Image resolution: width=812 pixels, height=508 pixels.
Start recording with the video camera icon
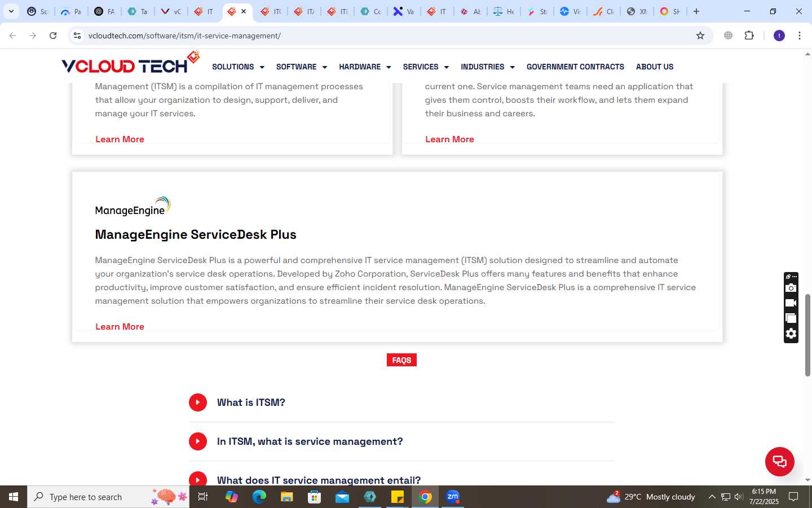(x=791, y=303)
